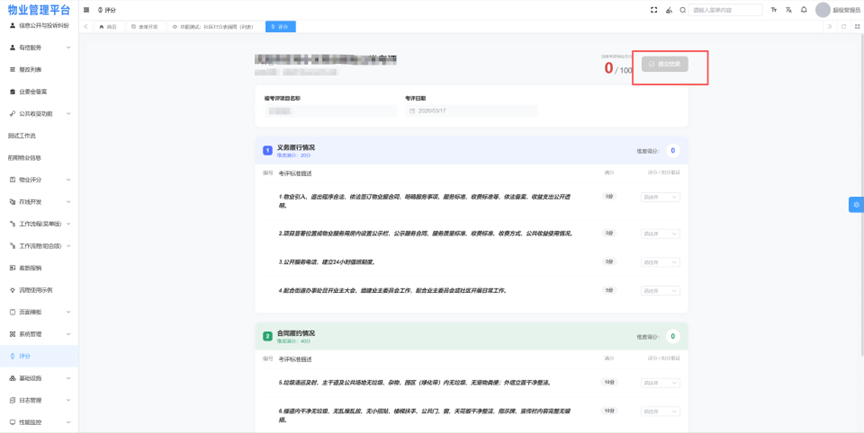
Task: Click the 提交结果 submit button
Action: (x=665, y=64)
